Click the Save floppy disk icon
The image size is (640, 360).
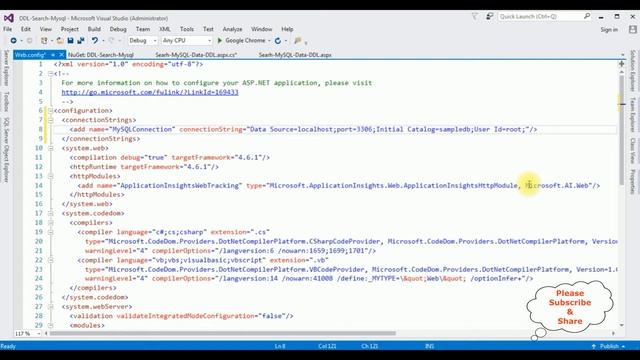pos(70,40)
